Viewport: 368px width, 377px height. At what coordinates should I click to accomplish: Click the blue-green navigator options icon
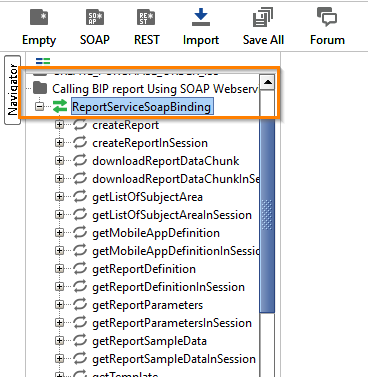43,61
